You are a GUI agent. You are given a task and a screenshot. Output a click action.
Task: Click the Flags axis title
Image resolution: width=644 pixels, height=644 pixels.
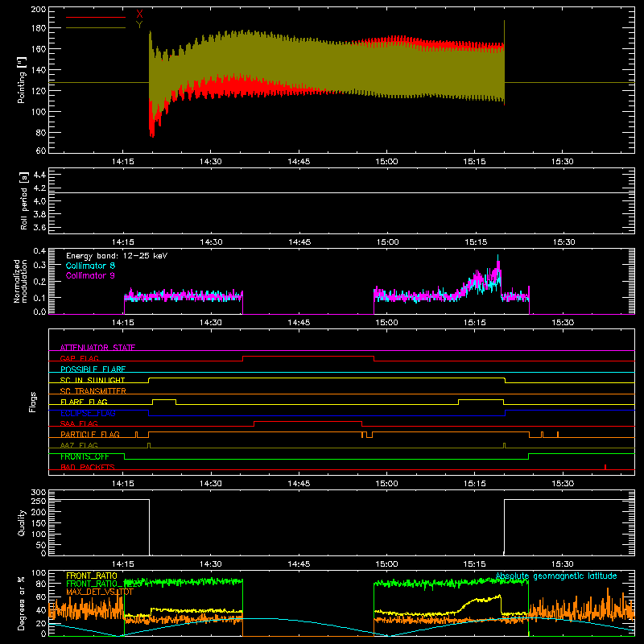[x=32, y=402]
